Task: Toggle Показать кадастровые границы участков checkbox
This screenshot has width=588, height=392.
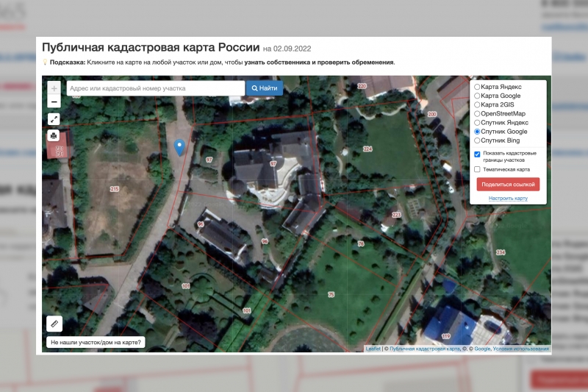Action: pyautogui.click(x=477, y=154)
